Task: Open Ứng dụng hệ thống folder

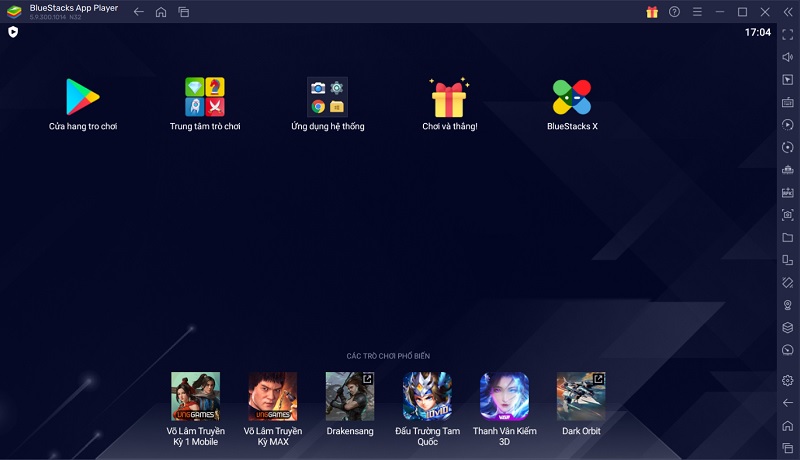Action: [327, 97]
